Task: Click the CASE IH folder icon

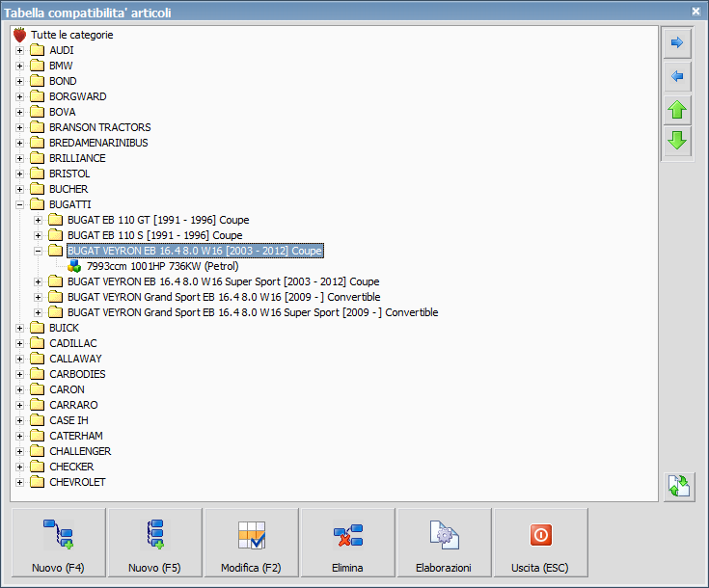Action: tap(37, 420)
